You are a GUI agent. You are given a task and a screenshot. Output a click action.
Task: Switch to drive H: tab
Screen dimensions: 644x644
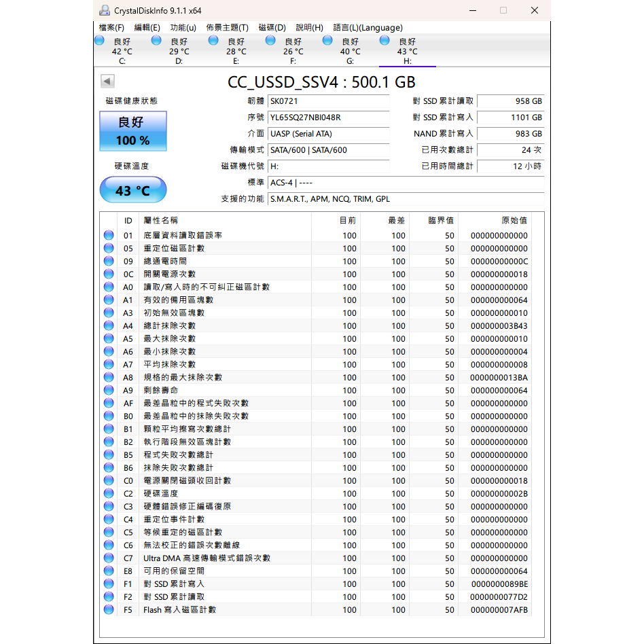tap(407, 51)
